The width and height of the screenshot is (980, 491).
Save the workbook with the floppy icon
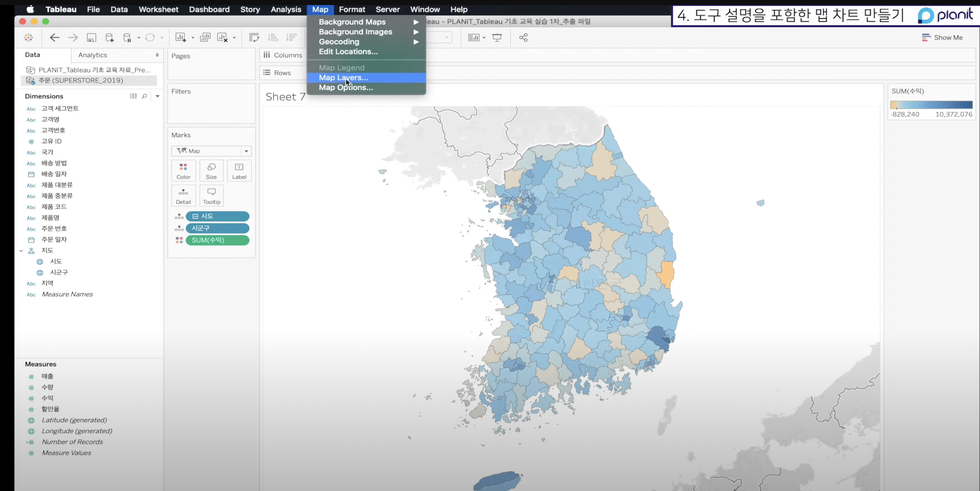click(92, 38)
